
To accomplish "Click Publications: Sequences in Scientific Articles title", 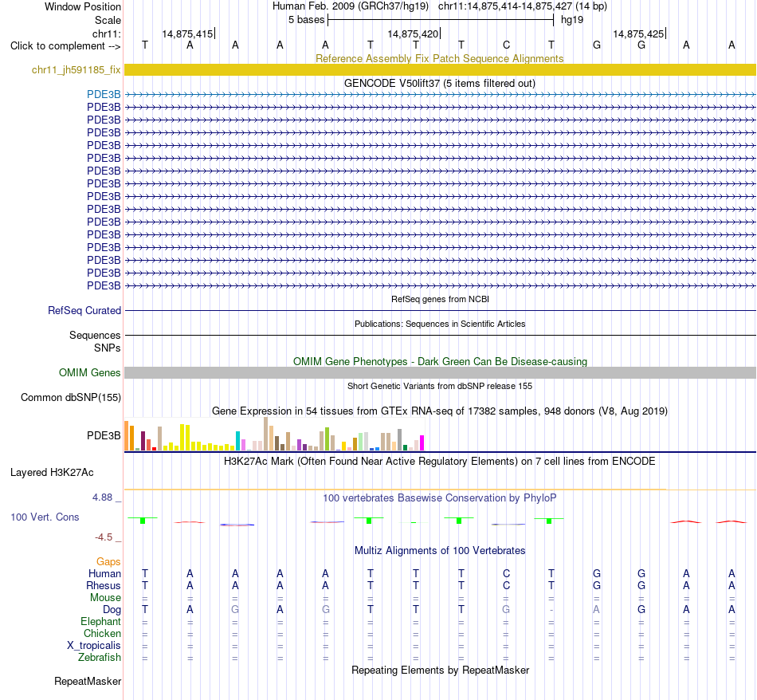I will click(440, 324).
